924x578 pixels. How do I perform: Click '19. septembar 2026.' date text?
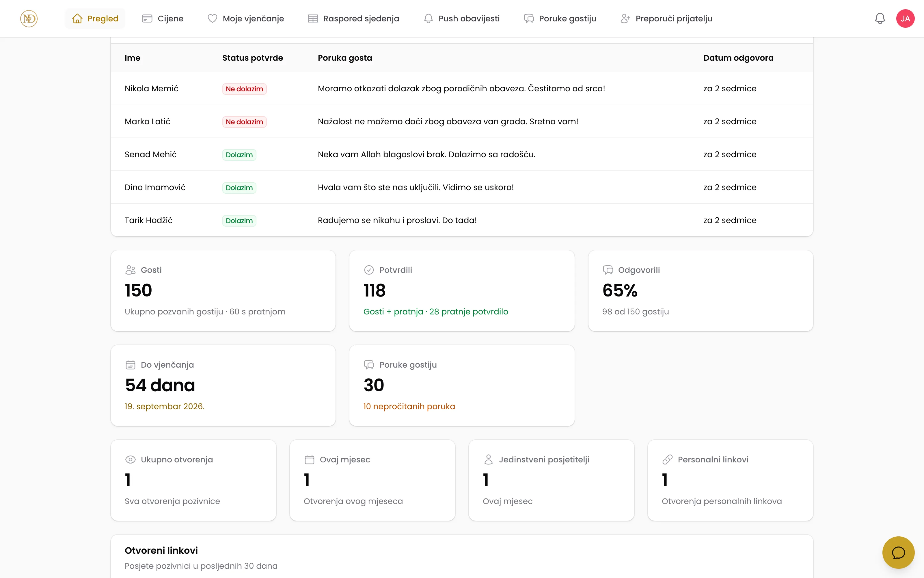[165, 406]
